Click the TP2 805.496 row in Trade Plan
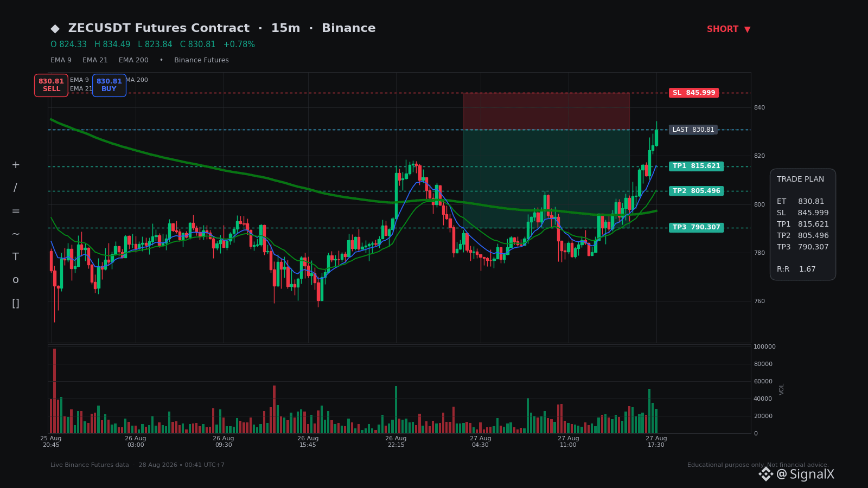 (803, 236)
